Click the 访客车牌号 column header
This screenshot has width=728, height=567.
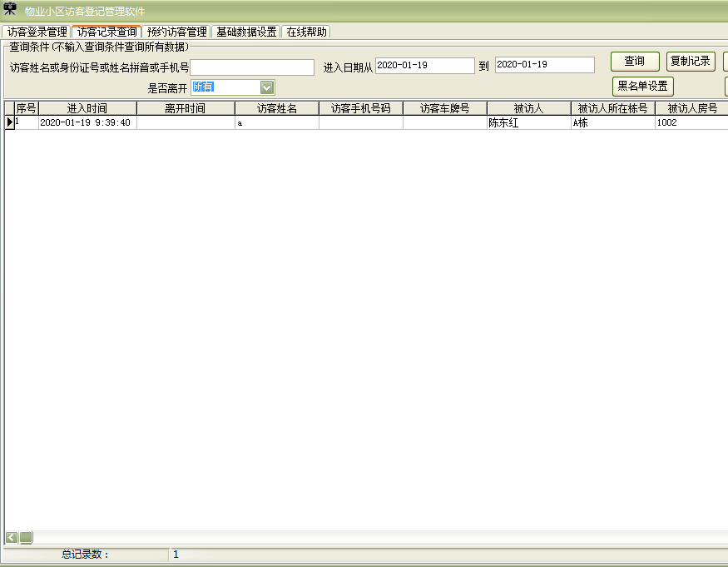coord(445,108)
